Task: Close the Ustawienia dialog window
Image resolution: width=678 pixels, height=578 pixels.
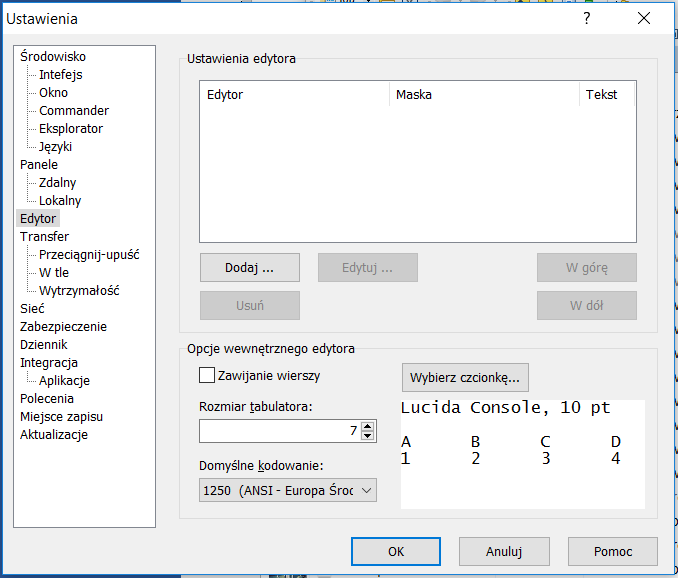Action: 644,18
